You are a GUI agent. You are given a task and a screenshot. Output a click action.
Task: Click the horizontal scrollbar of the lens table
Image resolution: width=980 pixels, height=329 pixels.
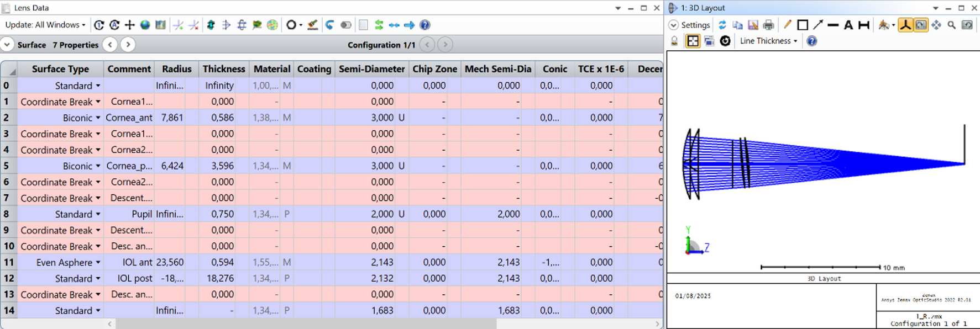[x=332, y=324]
